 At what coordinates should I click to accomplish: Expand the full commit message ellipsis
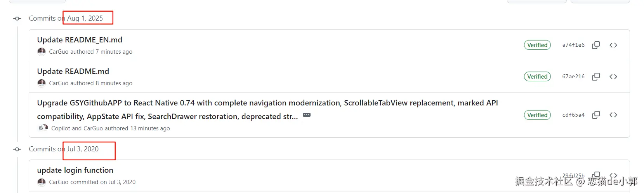click(307, 115)
